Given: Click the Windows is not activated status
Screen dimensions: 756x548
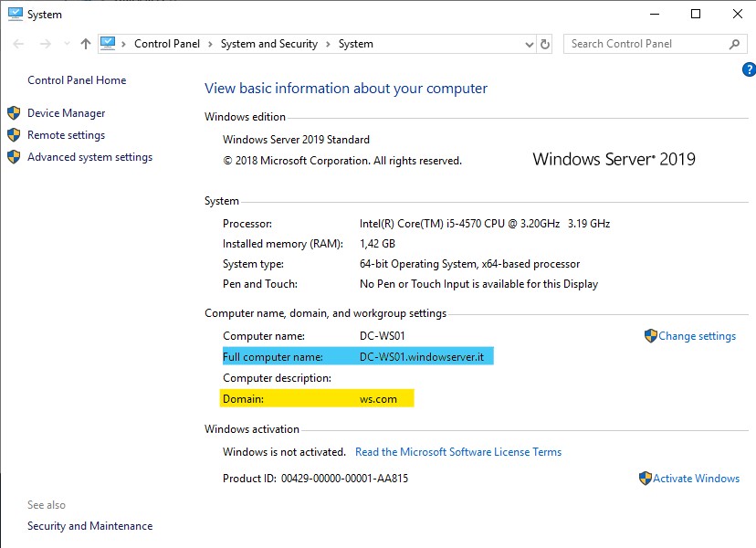Looking at the screenshot, I should point(285,452).
